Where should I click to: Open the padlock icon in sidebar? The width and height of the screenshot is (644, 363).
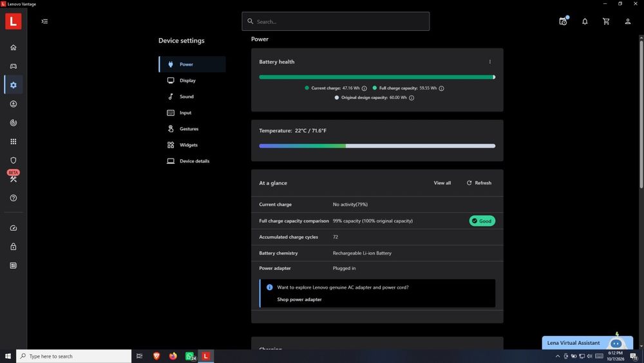pyautogui.click(x=13, y=247)
